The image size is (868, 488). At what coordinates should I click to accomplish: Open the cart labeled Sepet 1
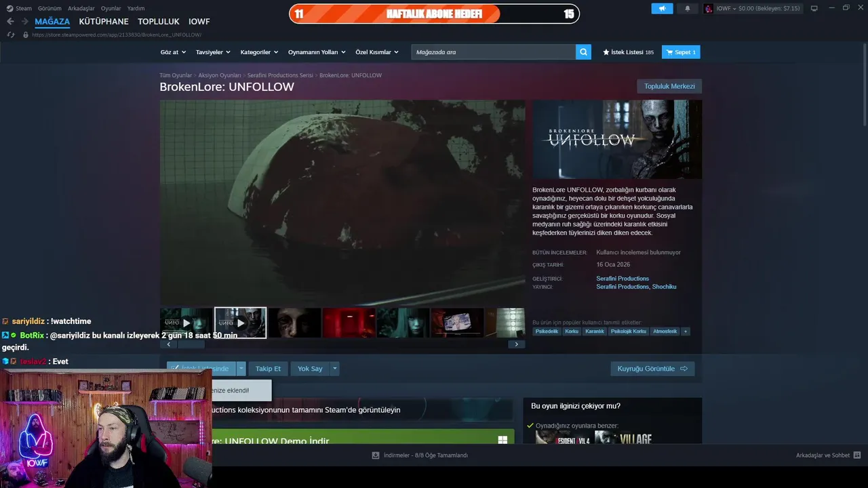pyautogui.click(x=681, y=52)
